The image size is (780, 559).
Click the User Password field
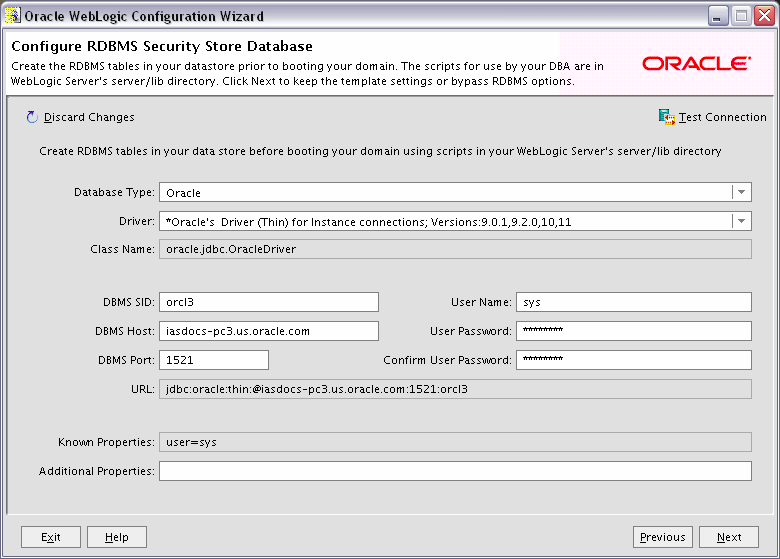(634, 331)
